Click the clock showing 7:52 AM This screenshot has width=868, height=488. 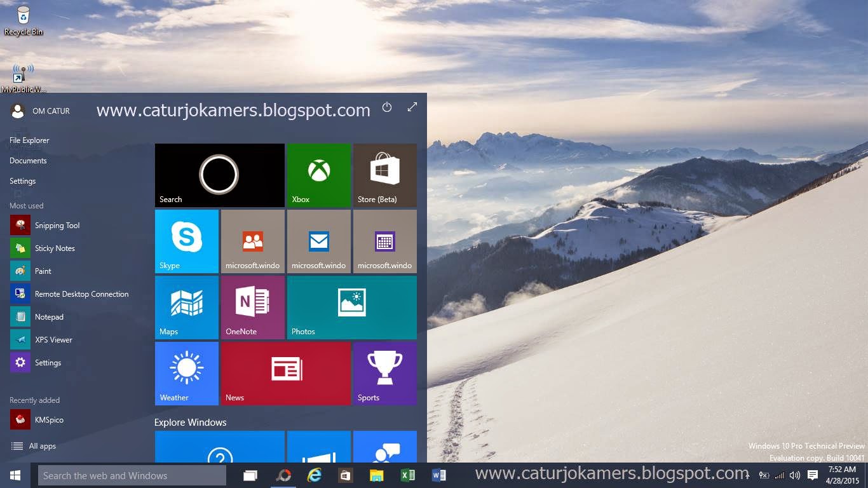tap(841, 475)
